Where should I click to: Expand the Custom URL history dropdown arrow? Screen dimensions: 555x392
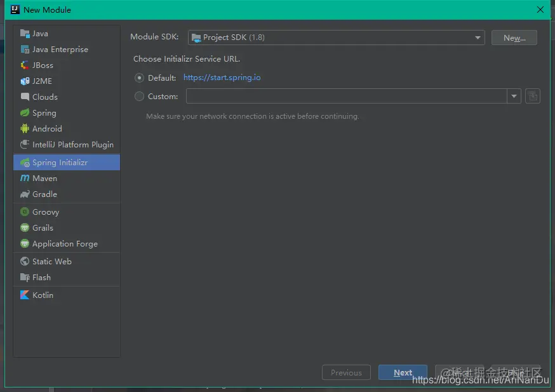point(514,97)
